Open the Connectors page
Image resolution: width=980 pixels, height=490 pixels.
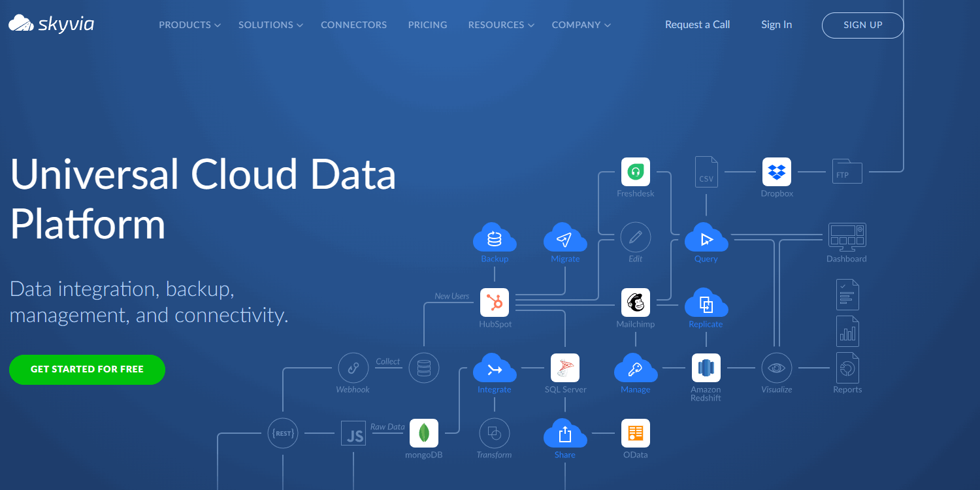pyautogui.click(x=353, y=25)
